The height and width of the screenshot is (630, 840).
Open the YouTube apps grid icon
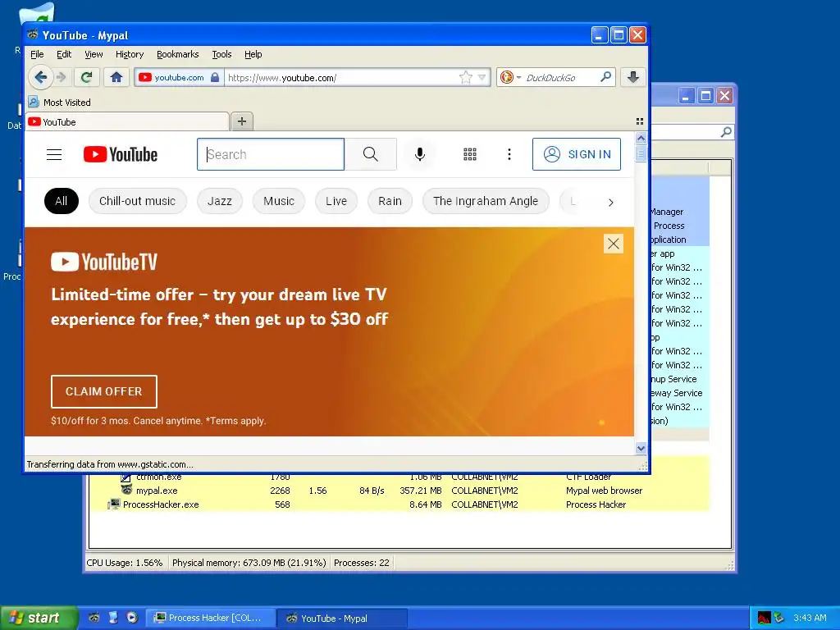pyautogui.click(x=470, y=154)
